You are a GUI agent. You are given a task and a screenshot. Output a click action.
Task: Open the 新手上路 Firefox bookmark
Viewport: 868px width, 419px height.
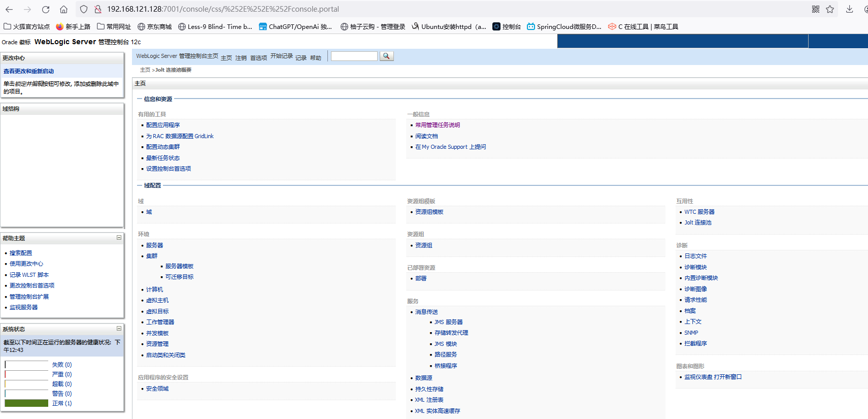click(x=73, y=26)
